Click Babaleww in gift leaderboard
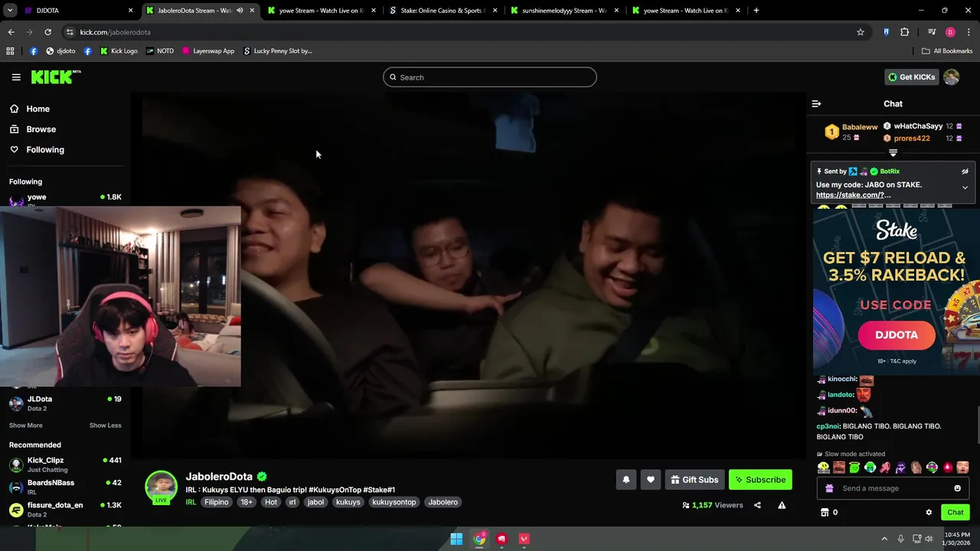This screenshot has width=980, height=551. click(x=860, y=127)
